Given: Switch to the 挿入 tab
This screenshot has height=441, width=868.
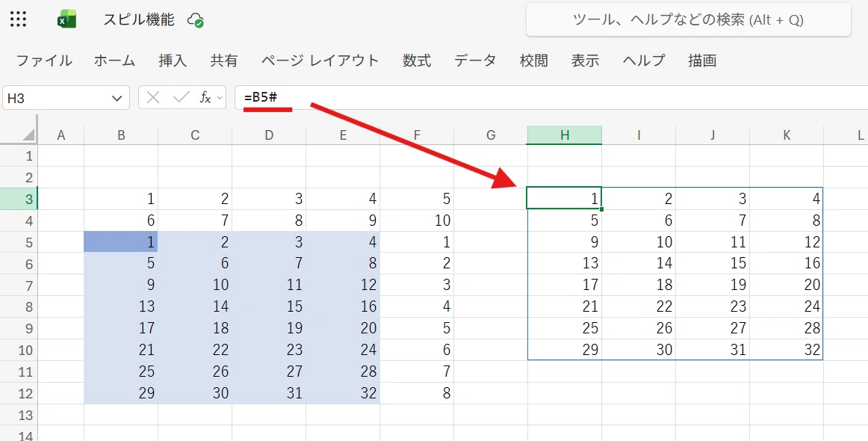Looking at the screenshot, I should coord(172,61).
